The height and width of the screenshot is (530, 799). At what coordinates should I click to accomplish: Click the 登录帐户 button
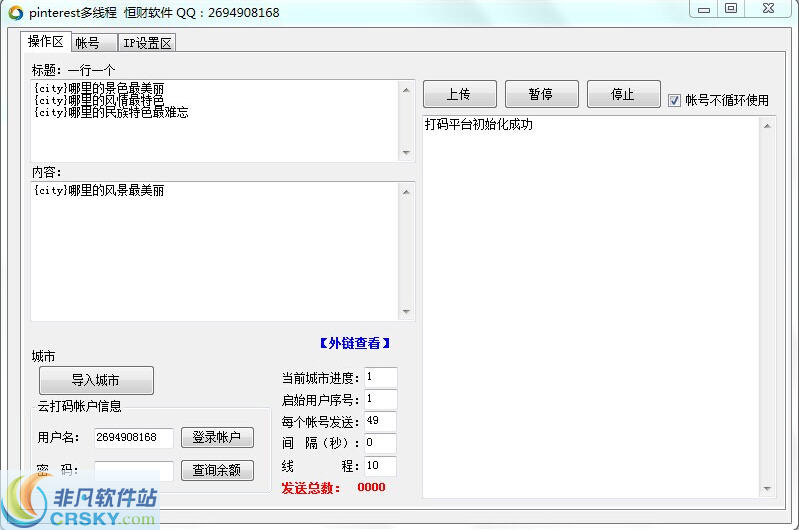point(217,437)
